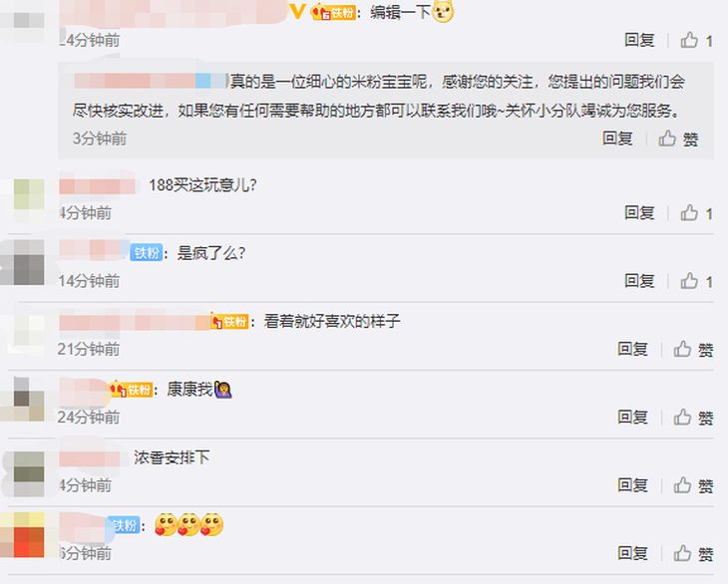Reply to the 关怀小分队 nested reply
728x584 pixels.
pyautogui.click(x=617, y=139)
